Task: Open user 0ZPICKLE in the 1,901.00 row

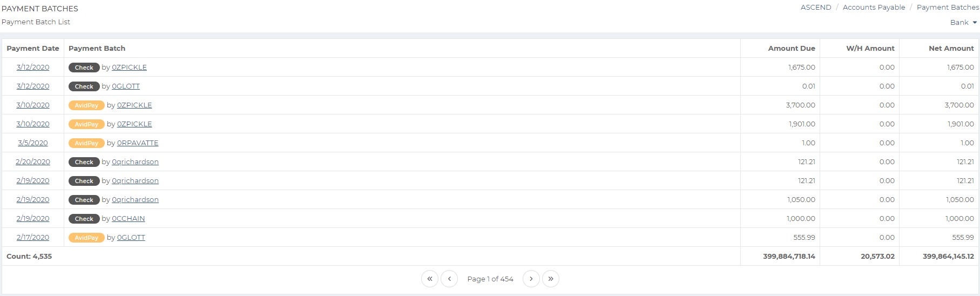Action: tap(134, 124)
